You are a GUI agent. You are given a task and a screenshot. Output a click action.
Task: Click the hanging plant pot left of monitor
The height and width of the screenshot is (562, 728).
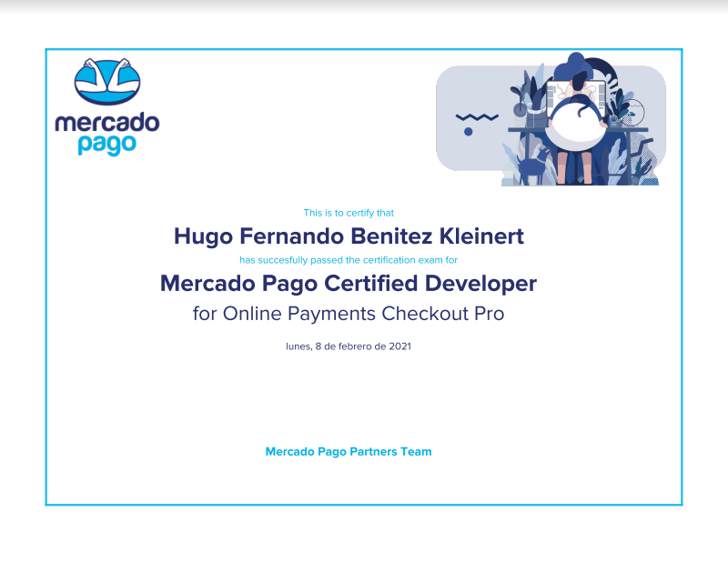tap(520, 110)
